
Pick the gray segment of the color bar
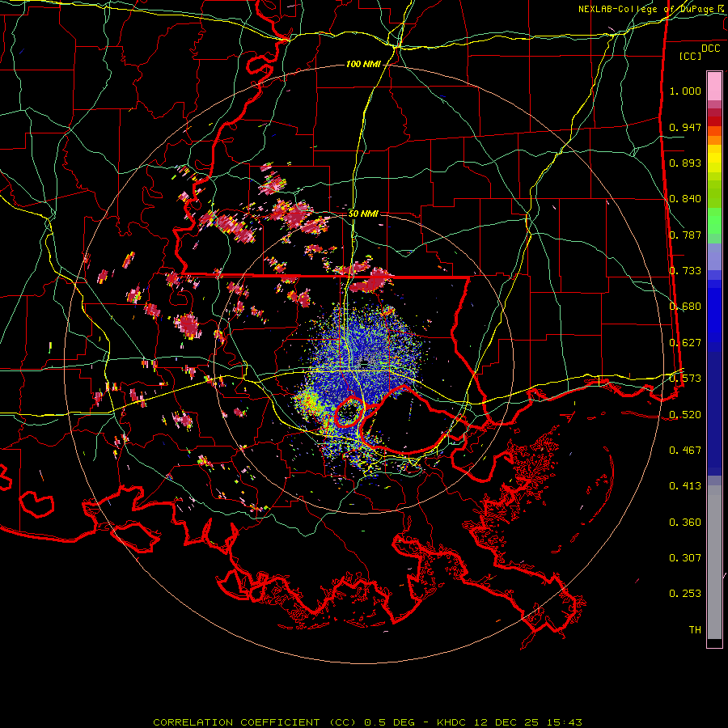(714, 562)
